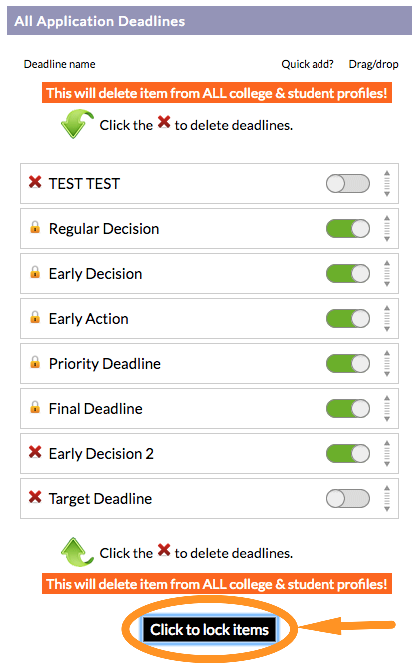Screen dimensions: 416x668
Task: Remove Target Deadline using its red X
Action: coord(35,497)
